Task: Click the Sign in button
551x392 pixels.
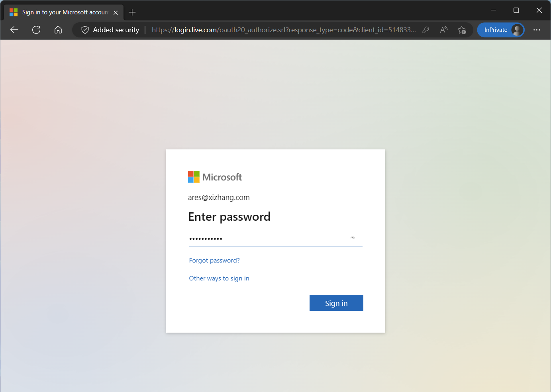Action: click(336, 303)
